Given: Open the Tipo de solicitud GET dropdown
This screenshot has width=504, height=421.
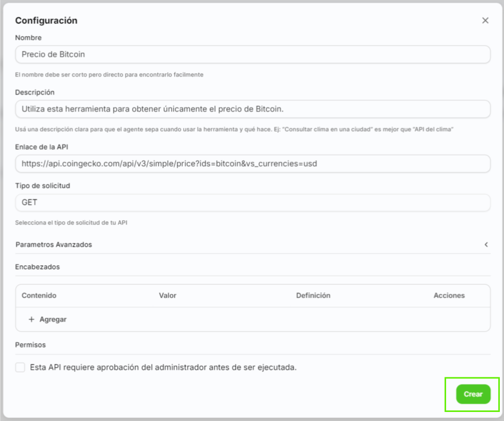Looking at the screenshot, I should (252, 203).
